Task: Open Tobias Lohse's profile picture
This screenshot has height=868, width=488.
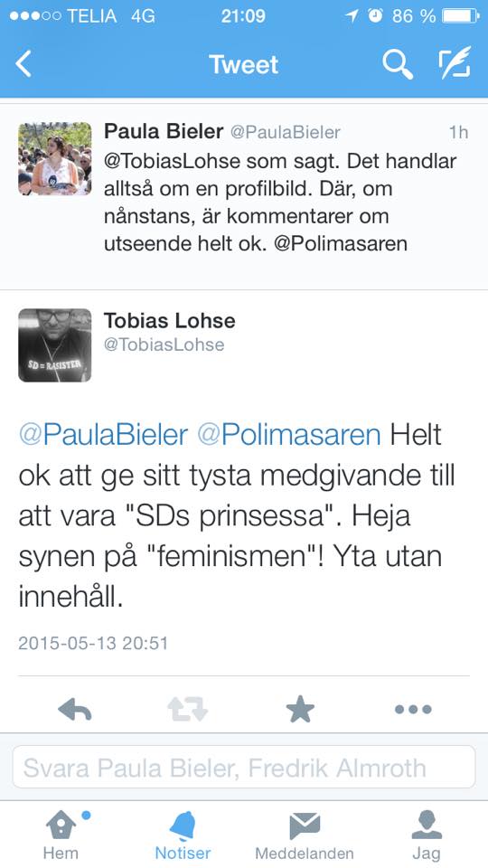Action: tap(55, 345)
